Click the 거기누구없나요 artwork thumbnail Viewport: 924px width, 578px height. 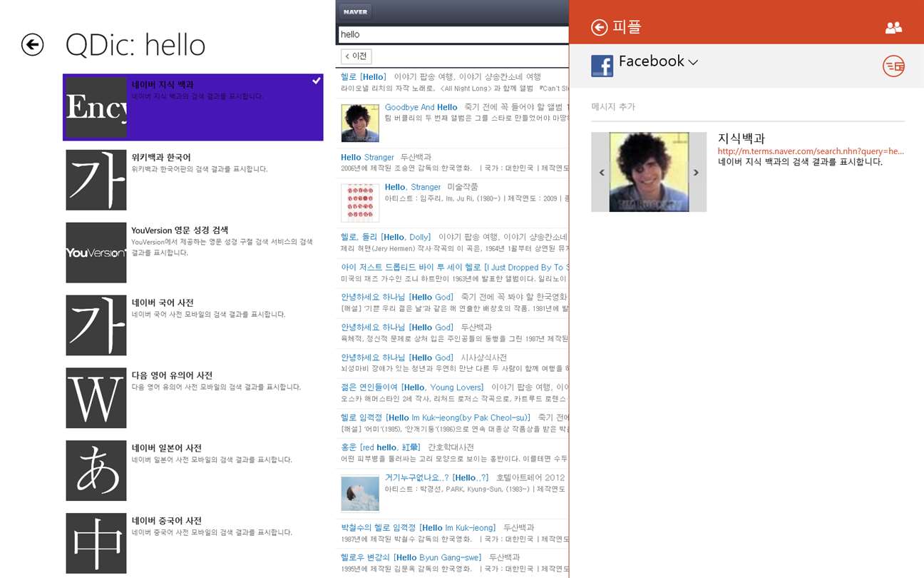(x=360, y=493)
